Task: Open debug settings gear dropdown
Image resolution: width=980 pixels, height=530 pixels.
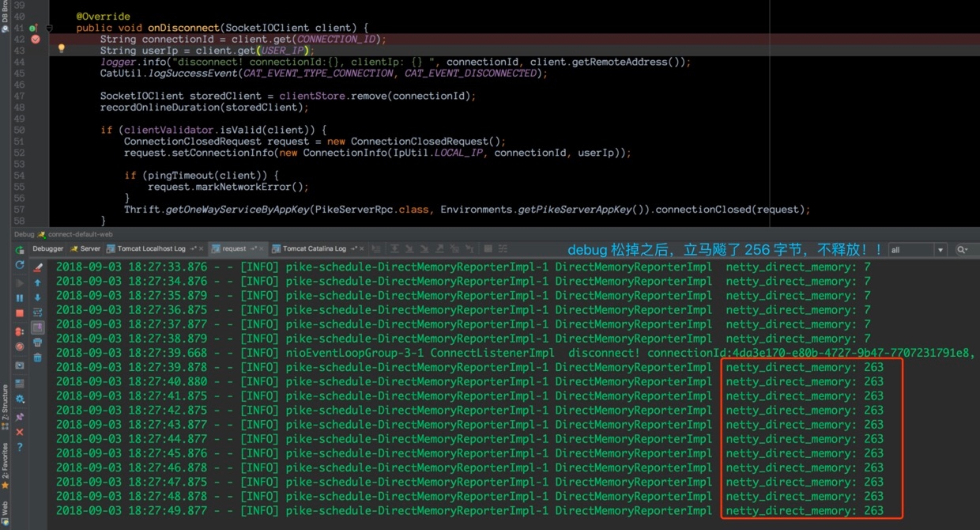Action: click(20, 399)
